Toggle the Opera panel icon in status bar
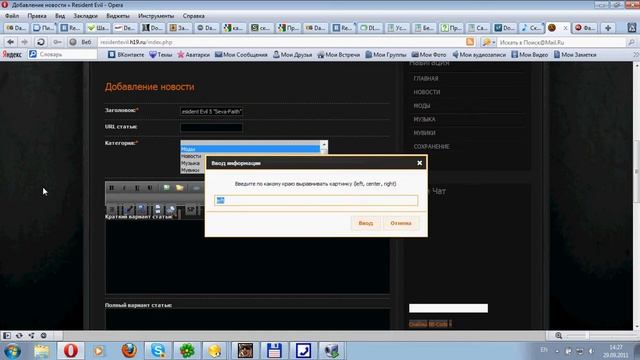Viewport: 640px width, 360px height. tap(7, 336)
